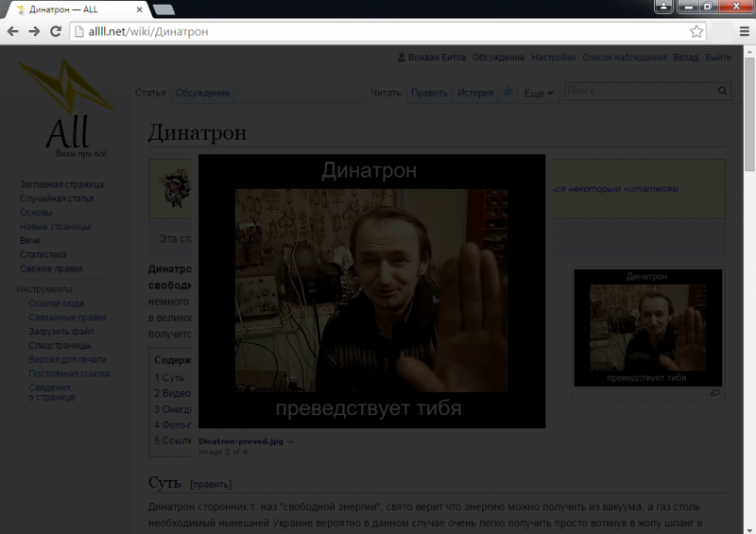Image resolution: width=756 pixels, height=534 pixels.
Task: Open a new browser tab
Action: pos(163,9)
